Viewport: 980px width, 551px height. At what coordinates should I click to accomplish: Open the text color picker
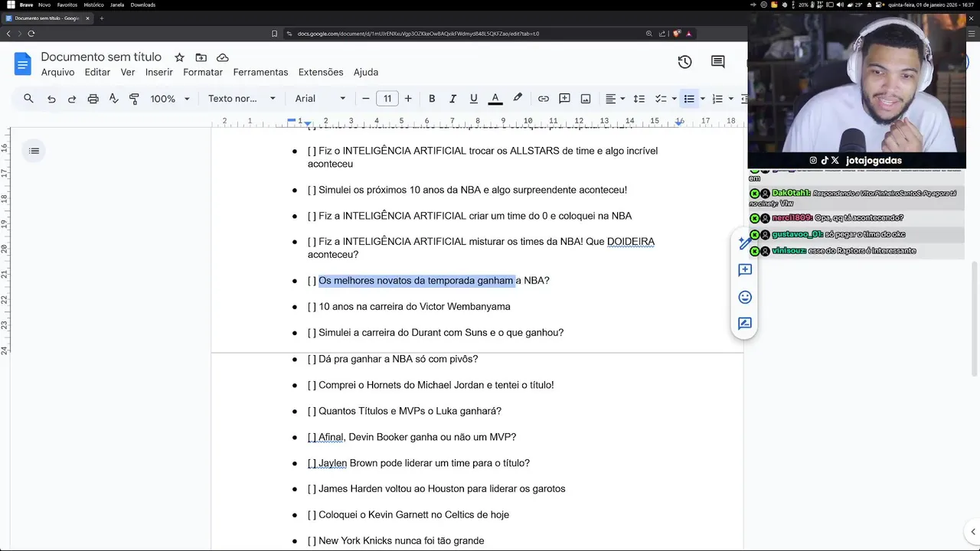click(x=495, y=99)
